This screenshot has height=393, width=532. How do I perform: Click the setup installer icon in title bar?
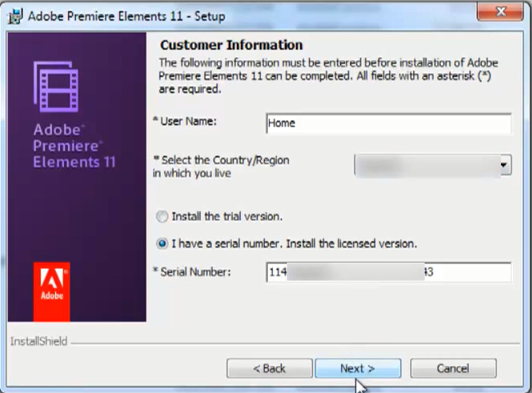pos(16,16)
